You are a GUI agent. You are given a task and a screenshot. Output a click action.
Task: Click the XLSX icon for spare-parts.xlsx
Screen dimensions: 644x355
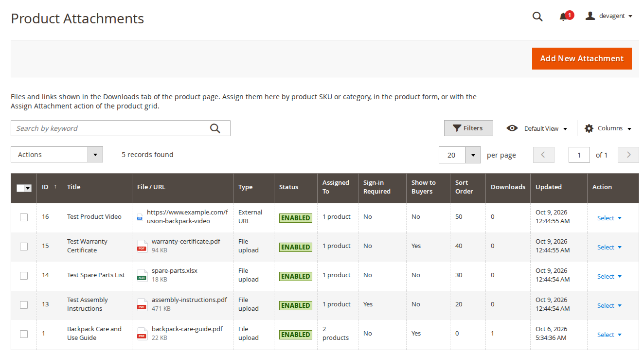pos(142,275)
